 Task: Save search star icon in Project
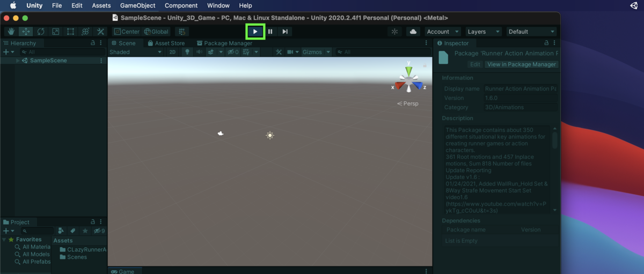pyautogui.click(x=85, y=231)
